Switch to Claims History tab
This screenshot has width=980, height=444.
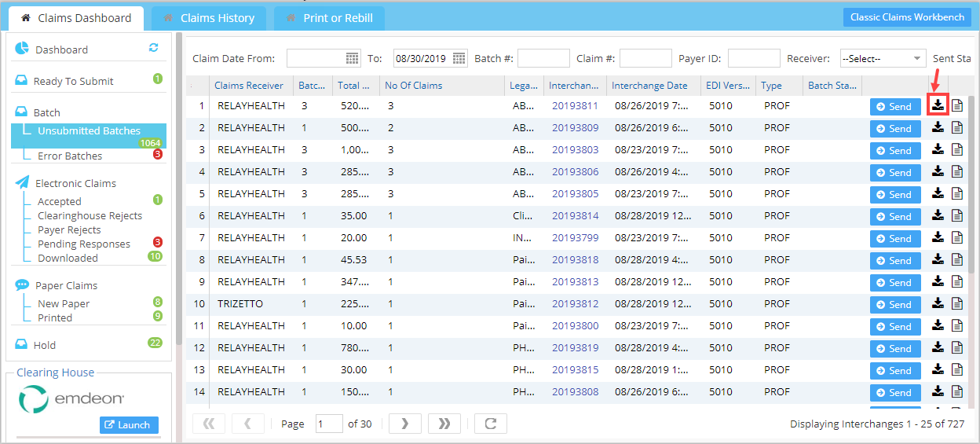209,18
